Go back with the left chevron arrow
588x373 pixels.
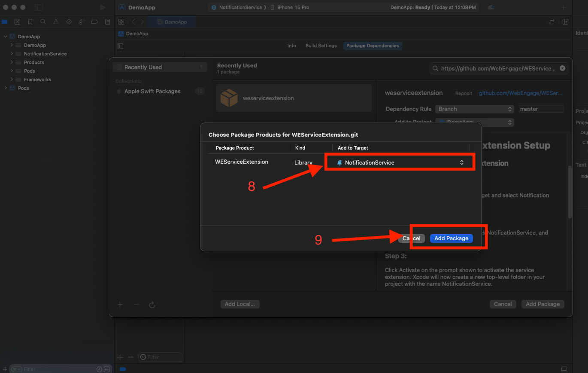133,21
